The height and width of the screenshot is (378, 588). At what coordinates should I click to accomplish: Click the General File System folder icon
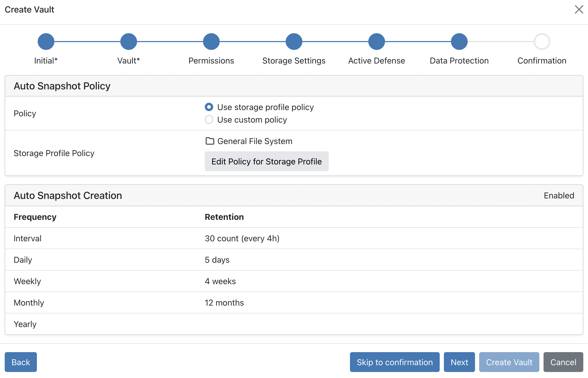pos(210,141)
